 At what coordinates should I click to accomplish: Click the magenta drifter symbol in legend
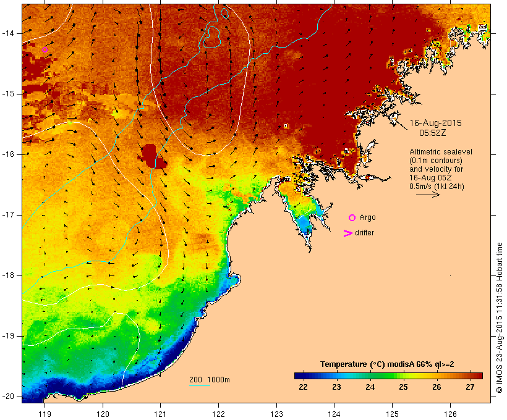point(347,233)
